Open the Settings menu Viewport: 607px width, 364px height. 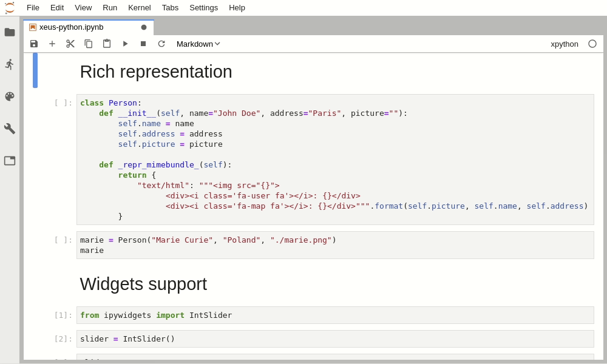203,8
